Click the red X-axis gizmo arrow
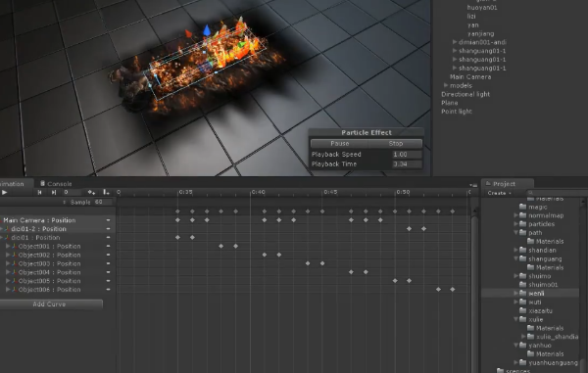 pyautogui.click(x=188, y=33)
